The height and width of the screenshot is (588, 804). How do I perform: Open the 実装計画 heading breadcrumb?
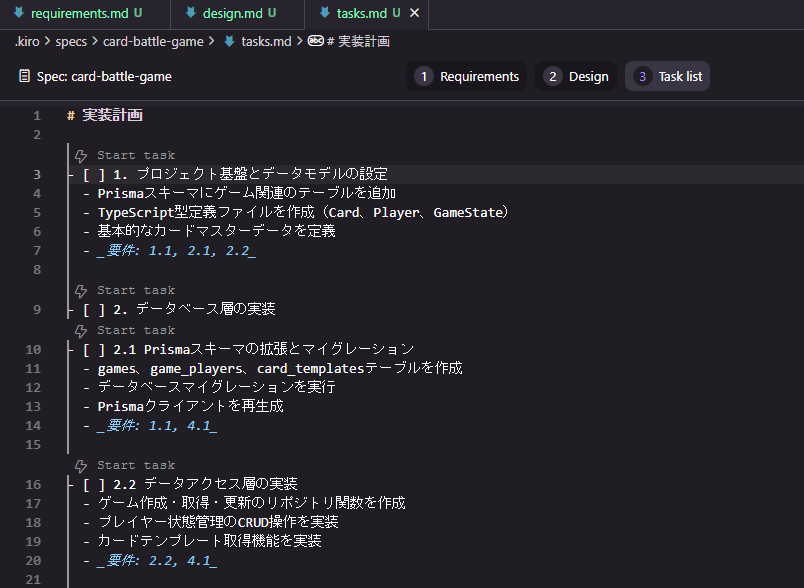pyautogui.click(x=358, y=42)
